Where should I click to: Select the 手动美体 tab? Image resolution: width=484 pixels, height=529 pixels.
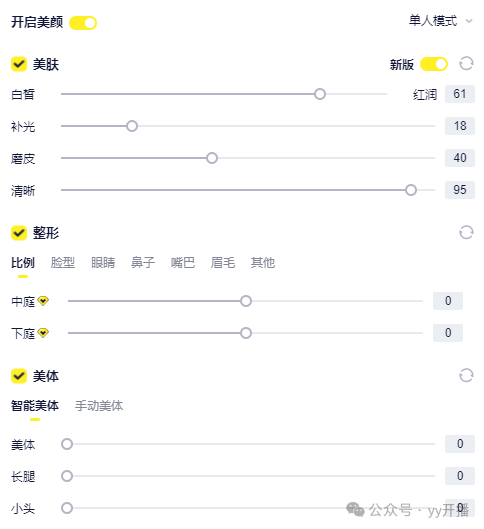coord(99,406)
